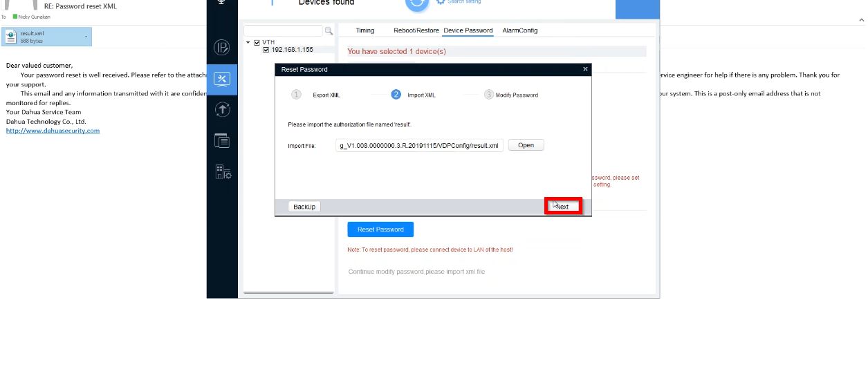Image resolution: width=868 pixels, height=374 pixels.
Task: Click the magnifier icon beside device search
Action: coord(329,31)
